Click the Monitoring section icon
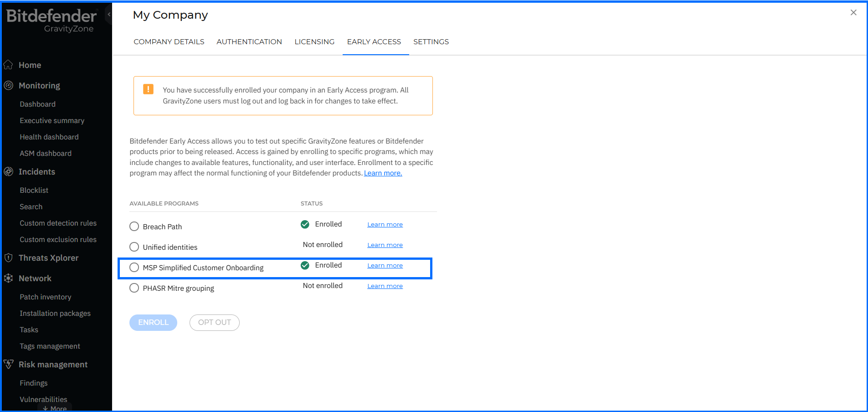This screenshot has height=412, width=868. 8,85
